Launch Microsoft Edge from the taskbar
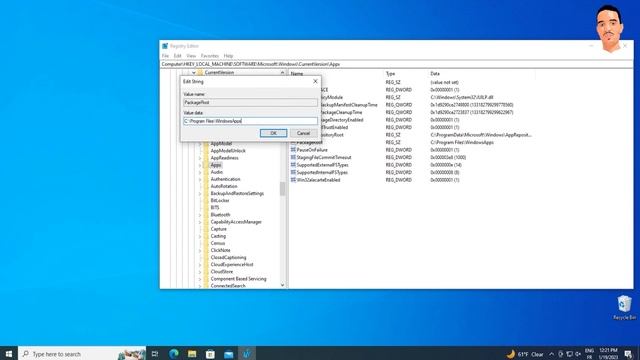The height and width of the screenshot is (360, 640). 174,354
